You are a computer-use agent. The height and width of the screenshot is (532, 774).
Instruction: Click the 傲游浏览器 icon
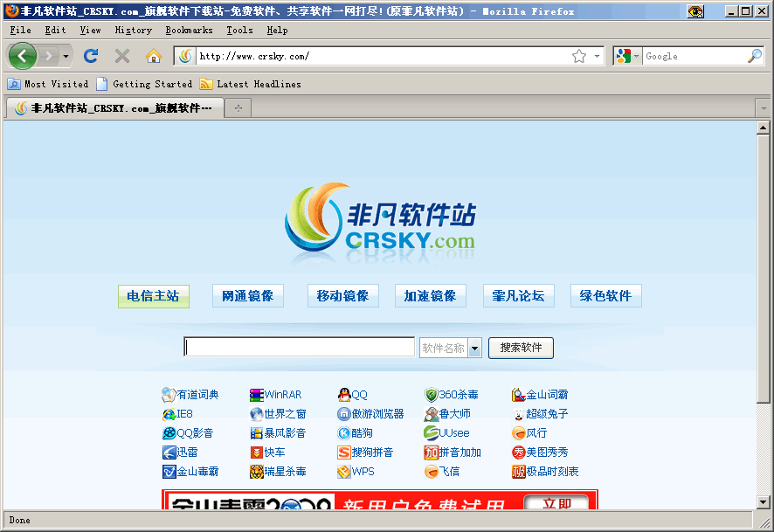click(x=344, y=414)
